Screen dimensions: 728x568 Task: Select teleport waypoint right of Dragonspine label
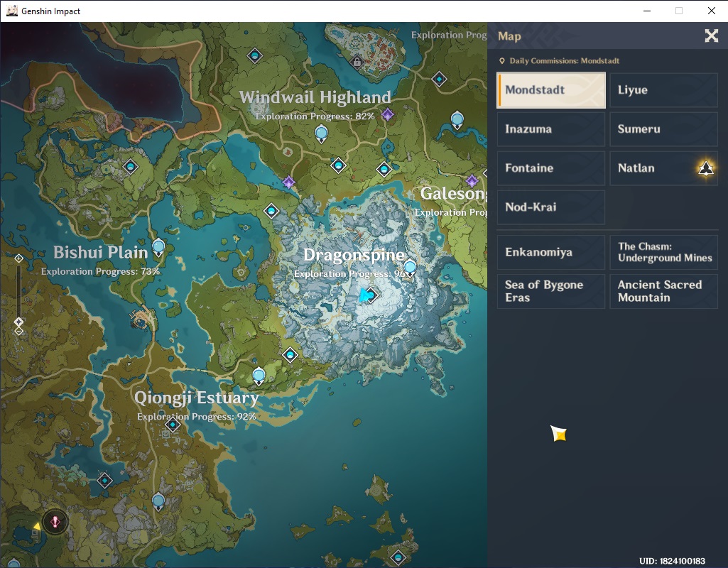click(x=410, y=268)
